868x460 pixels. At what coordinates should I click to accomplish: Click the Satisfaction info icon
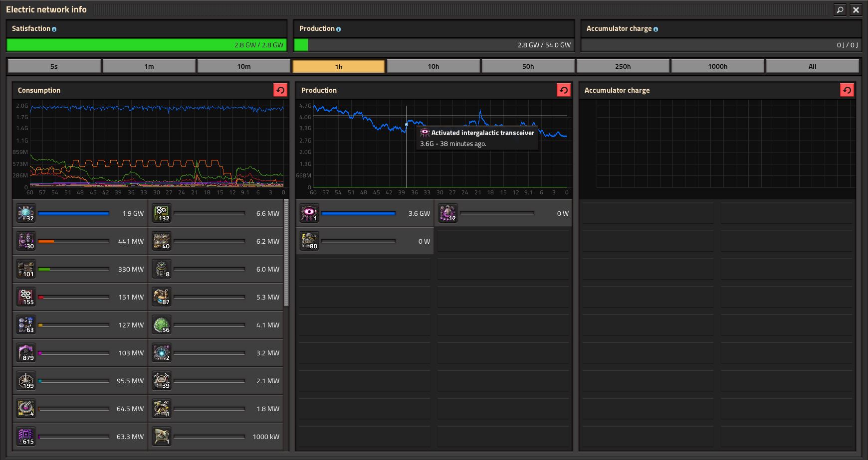point(54,29)
